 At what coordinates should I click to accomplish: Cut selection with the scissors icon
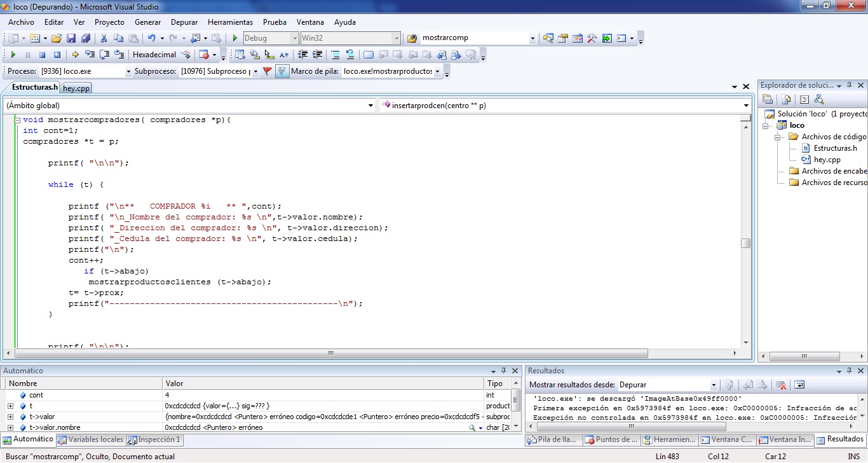pos(104,39)
